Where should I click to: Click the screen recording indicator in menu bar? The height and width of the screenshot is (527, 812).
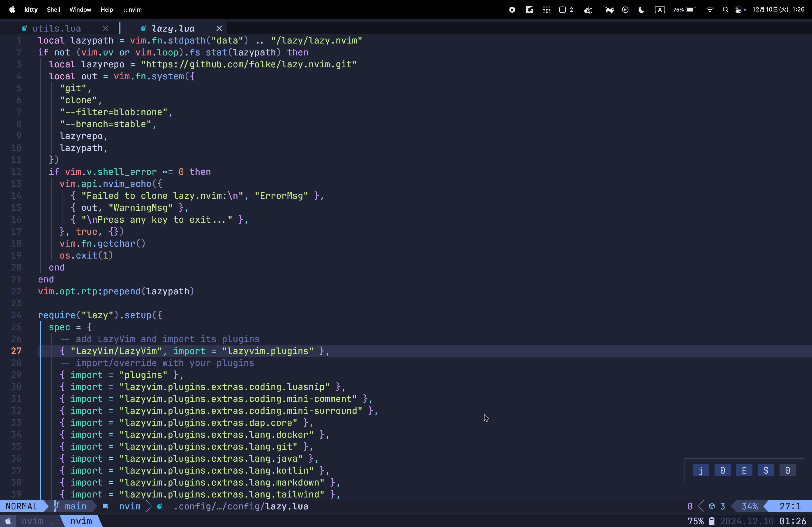[512, 9]
